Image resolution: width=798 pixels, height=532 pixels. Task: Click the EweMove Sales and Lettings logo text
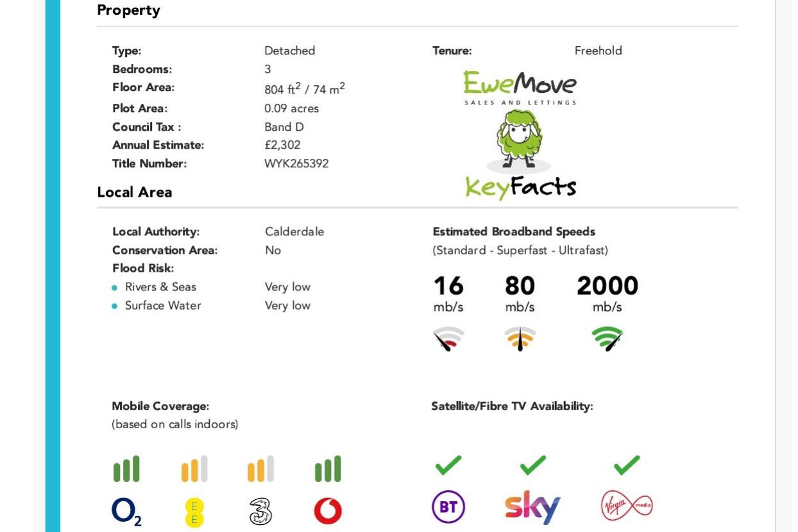coord(520,88)
